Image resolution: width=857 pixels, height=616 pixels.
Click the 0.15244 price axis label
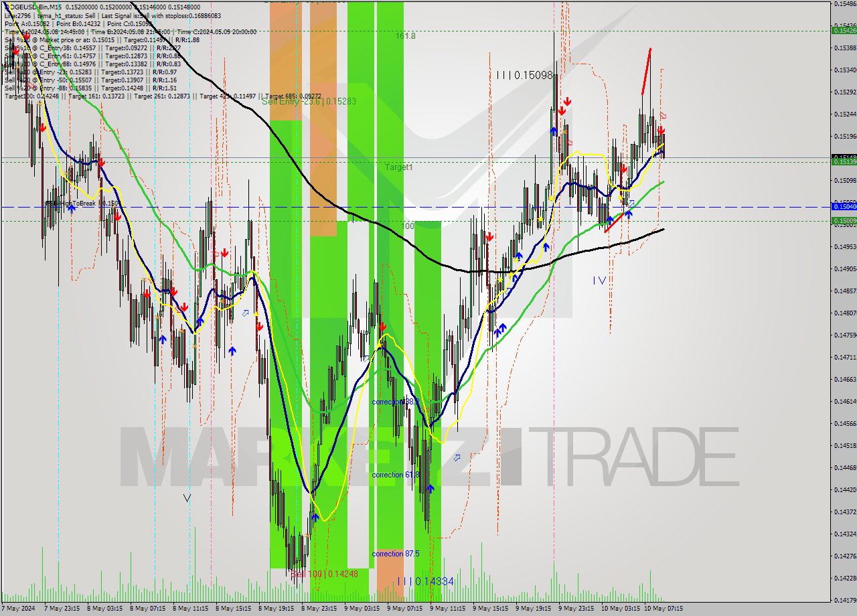coord(845,114)
